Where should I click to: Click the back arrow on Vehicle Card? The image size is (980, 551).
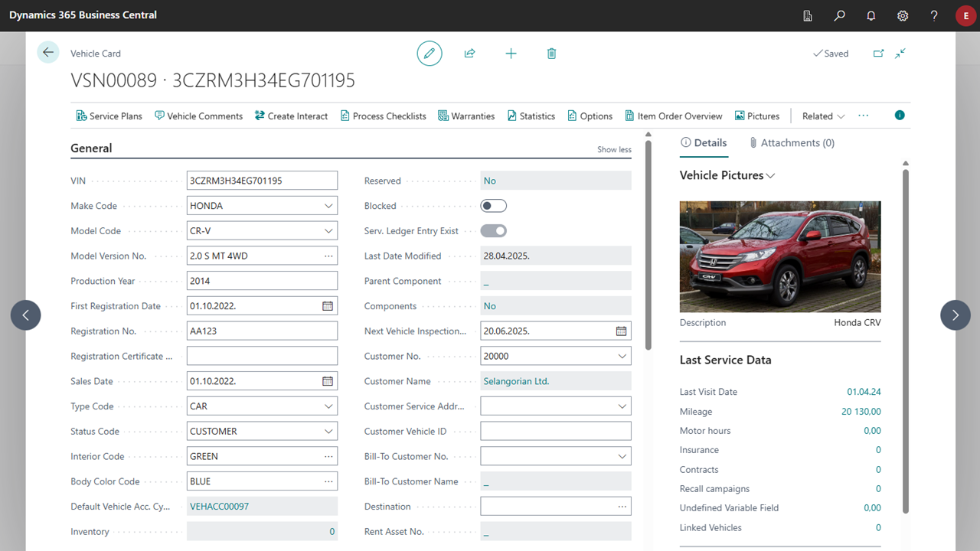48,52
